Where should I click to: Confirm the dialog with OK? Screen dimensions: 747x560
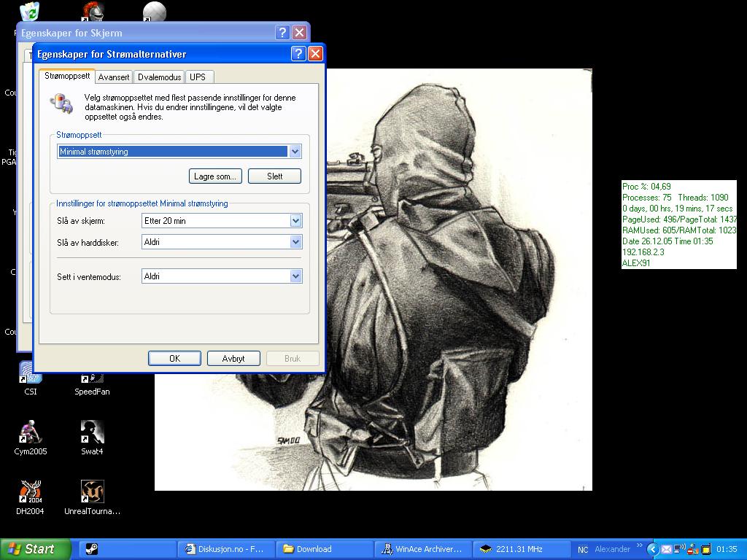point(174,359)
